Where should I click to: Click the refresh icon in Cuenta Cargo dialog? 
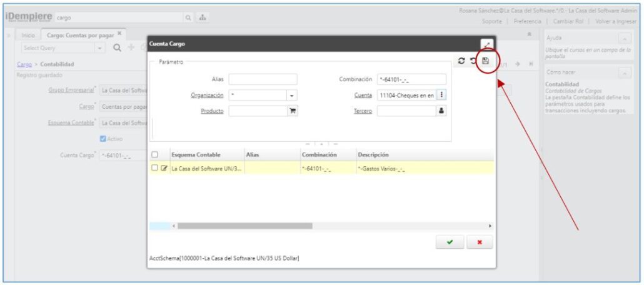(x=461, y=61)
